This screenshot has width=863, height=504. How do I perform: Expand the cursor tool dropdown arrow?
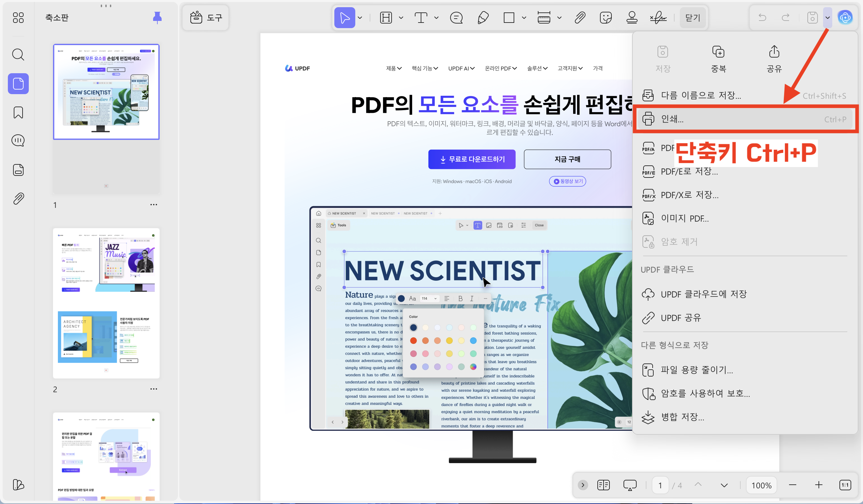[x=360, y=17]
